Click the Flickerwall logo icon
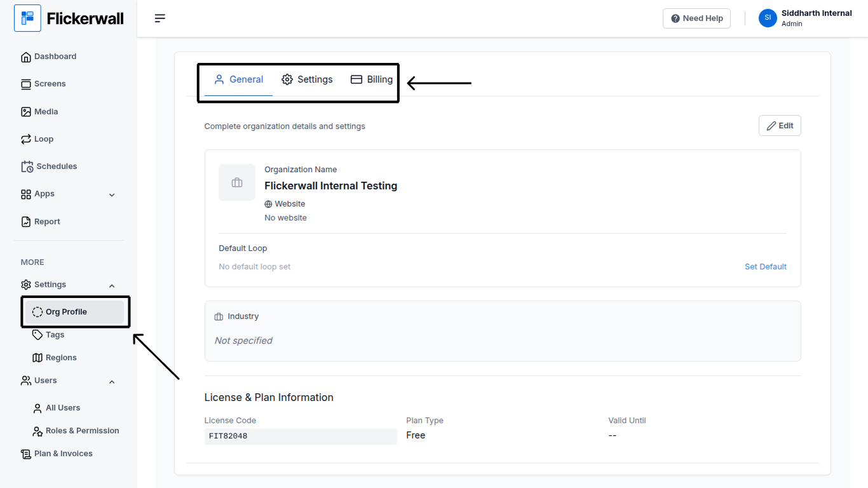The image size is (868, 488). (x=27, y=18)
